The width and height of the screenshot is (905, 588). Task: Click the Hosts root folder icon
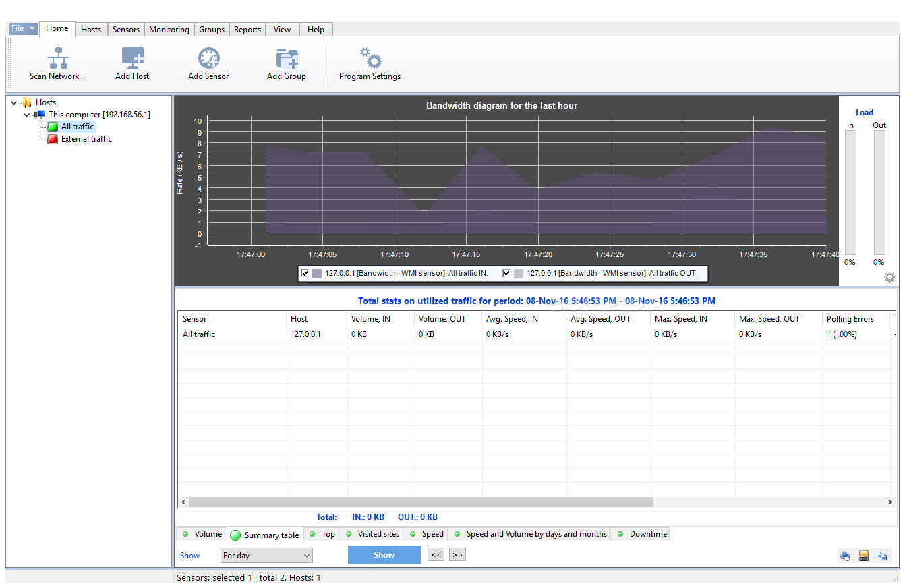[x=27, y=102]
